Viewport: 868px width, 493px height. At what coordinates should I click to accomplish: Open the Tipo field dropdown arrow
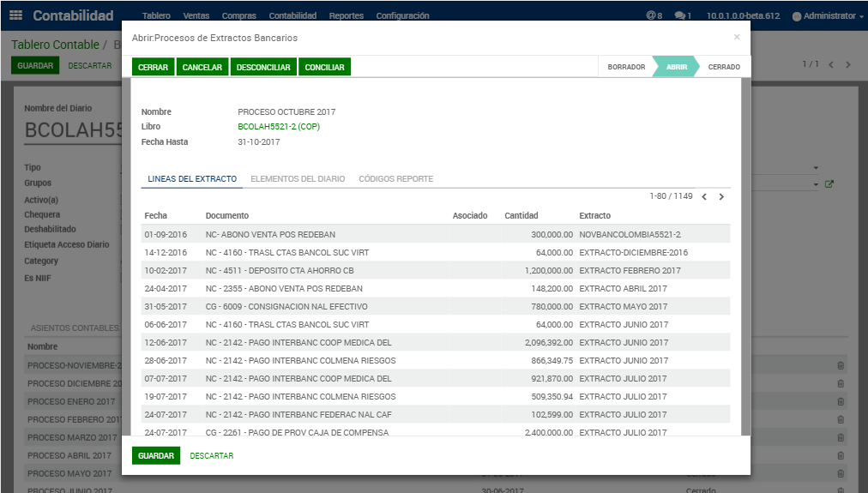click(x=816, y=168)
